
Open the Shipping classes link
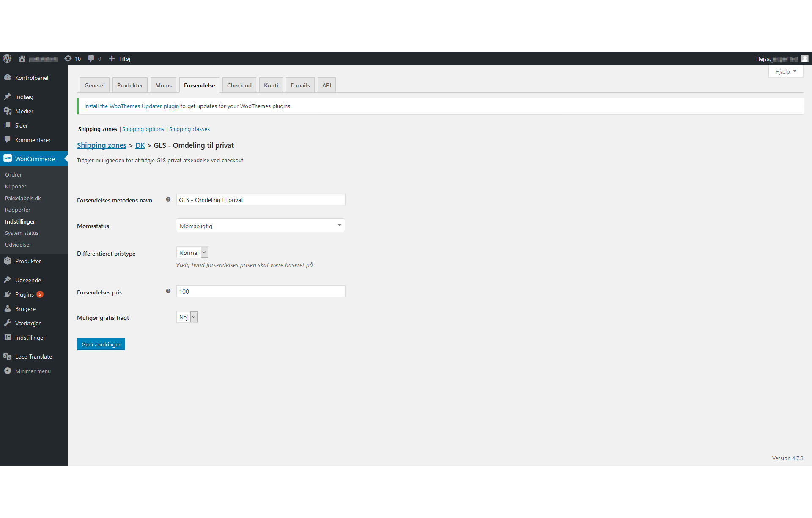(189, 129)
